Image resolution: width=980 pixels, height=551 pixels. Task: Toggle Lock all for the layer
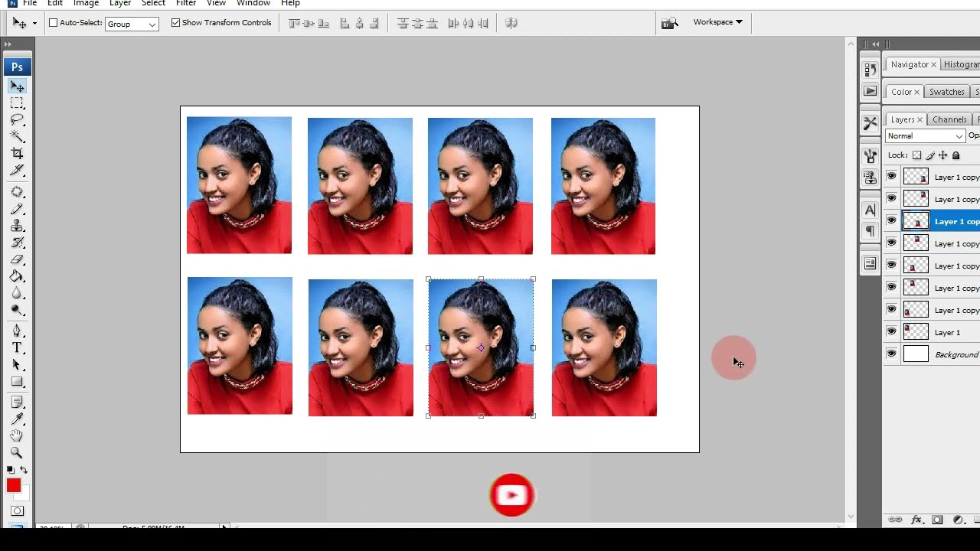click(955, 155)
